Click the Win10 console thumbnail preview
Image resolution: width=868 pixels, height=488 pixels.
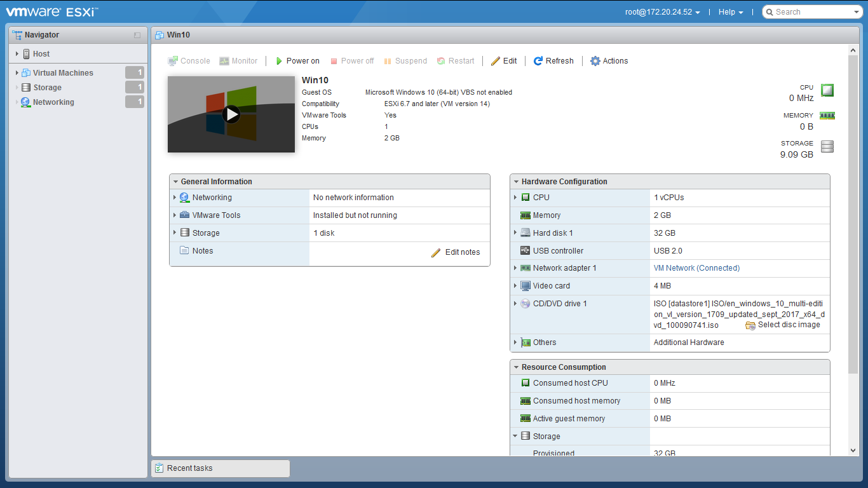(x=231, y=114)
